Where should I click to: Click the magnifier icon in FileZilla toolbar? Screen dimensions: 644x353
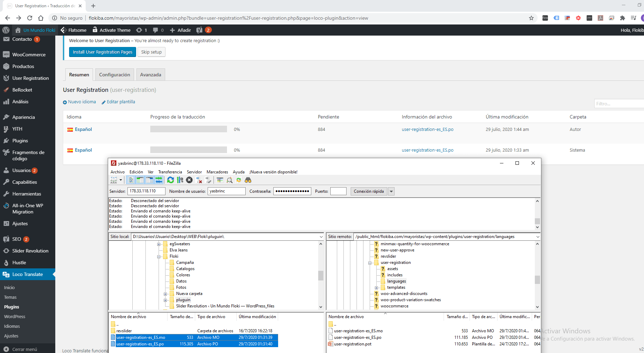(x=229, y=180)
